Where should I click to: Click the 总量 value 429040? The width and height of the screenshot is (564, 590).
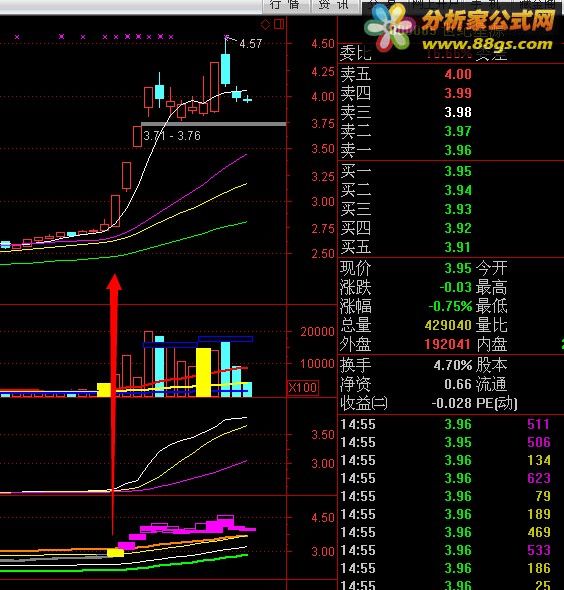(x=448, y=325)
